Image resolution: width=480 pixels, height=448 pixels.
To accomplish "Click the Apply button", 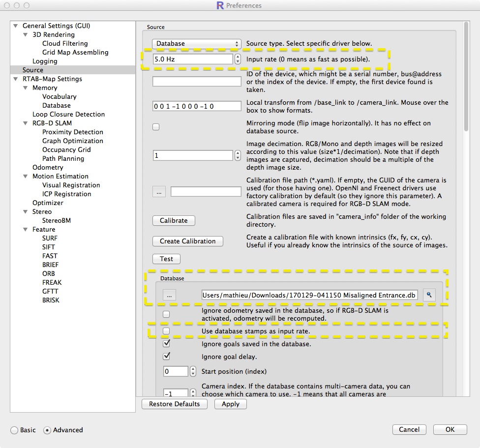I will coord(230,404).
